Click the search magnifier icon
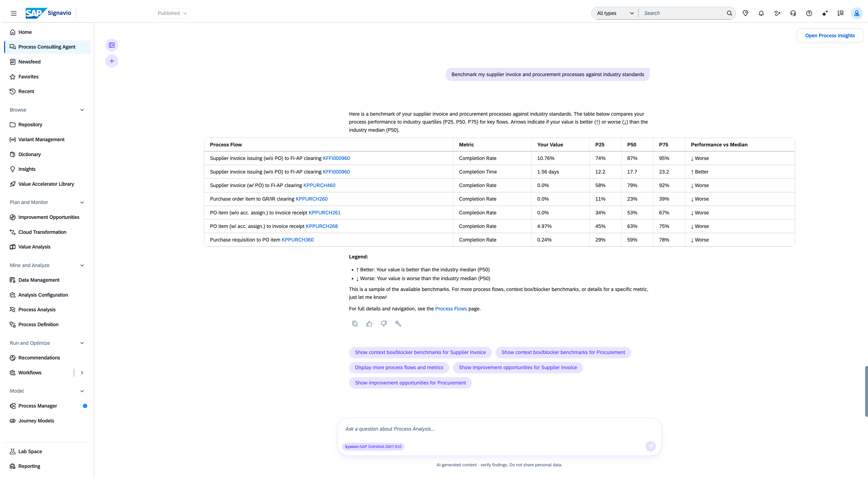 (729, 13)
